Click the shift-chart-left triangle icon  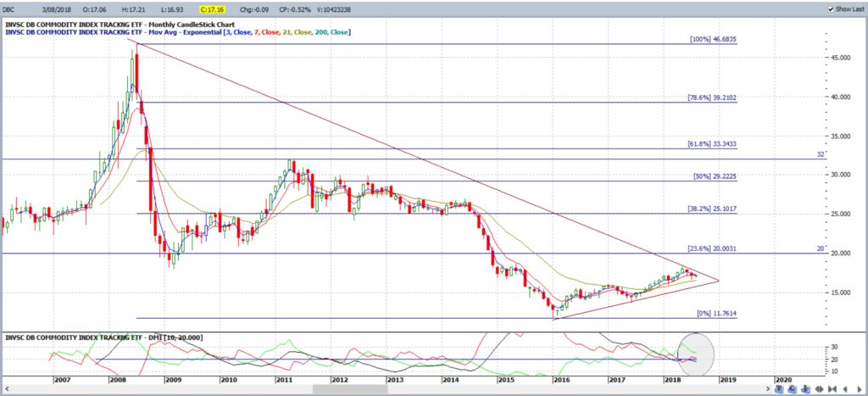click(x=845, y=389)
